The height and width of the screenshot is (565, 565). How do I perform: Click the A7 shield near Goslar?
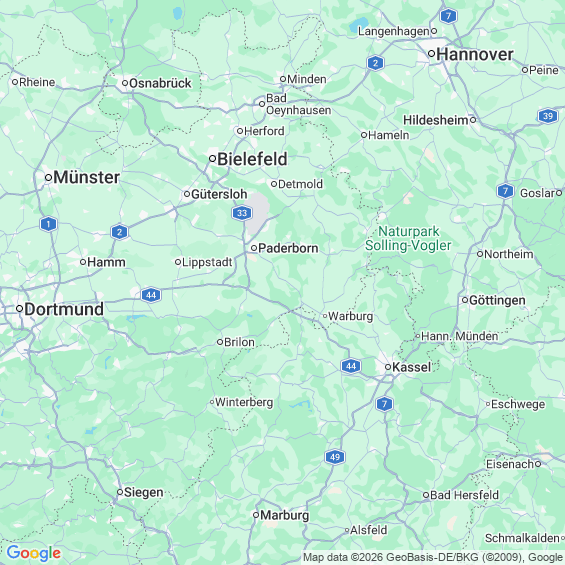click(x=505, y=191)
